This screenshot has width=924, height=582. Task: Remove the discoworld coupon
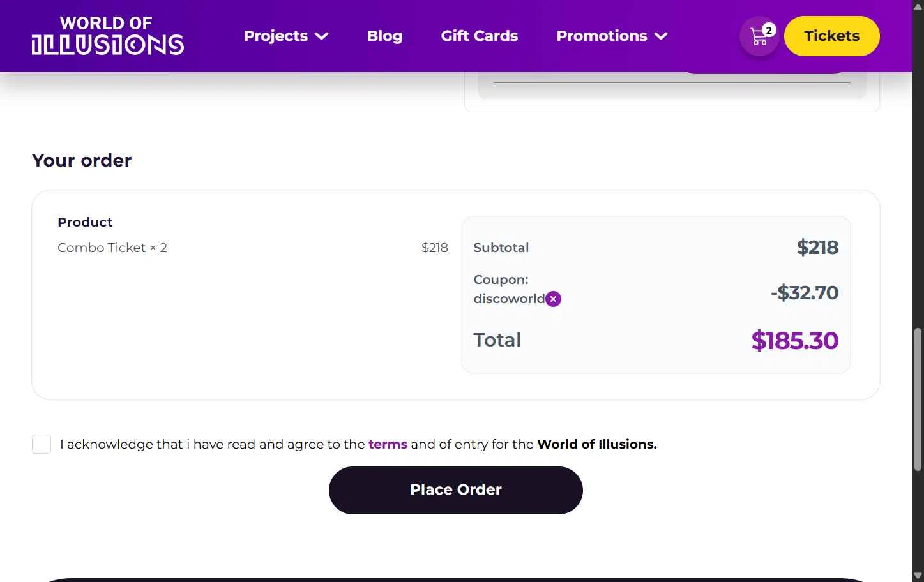click(553, 299)
